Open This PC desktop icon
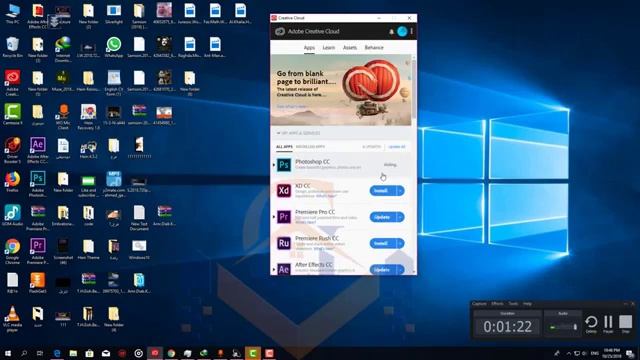 click(x=12, y=14)
